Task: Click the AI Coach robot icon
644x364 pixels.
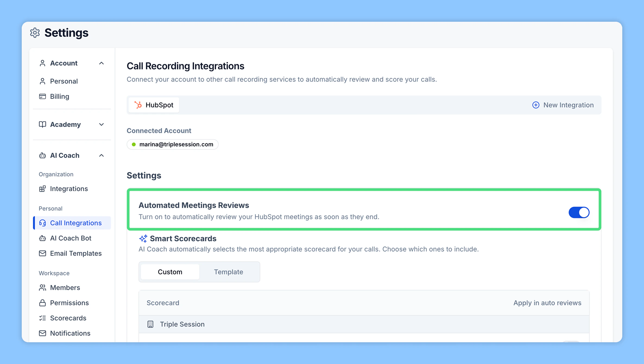Action: 42,155
